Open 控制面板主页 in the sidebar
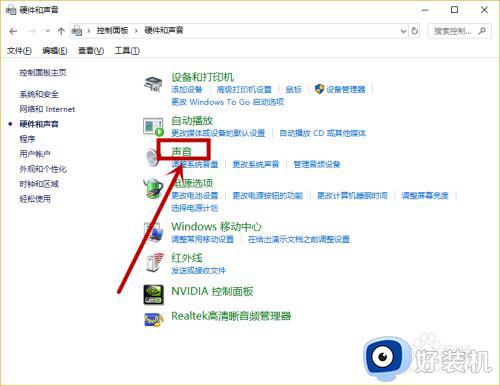 tap(43, 73)
